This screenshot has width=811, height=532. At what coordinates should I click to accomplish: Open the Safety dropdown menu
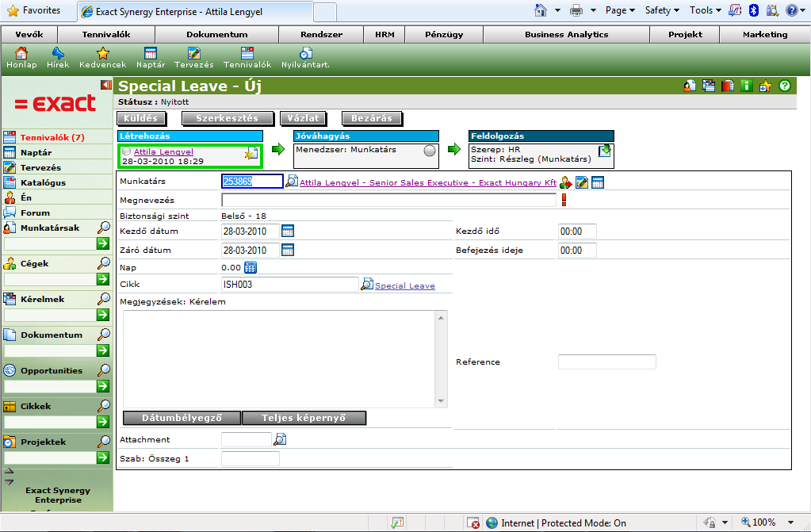pos(662,10)
